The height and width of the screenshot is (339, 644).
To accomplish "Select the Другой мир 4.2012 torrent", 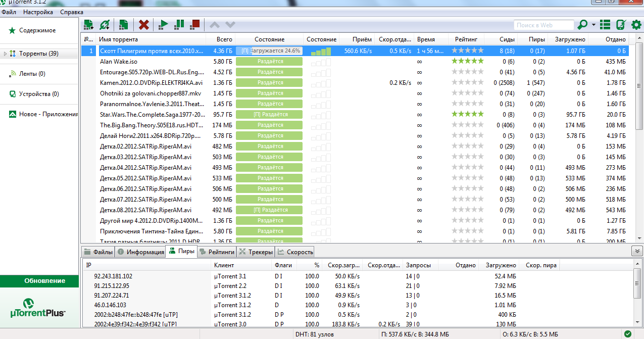I will click(355, 220).
